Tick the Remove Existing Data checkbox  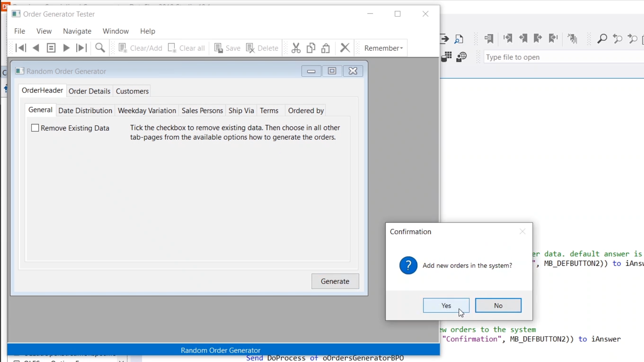coord(35,128)
